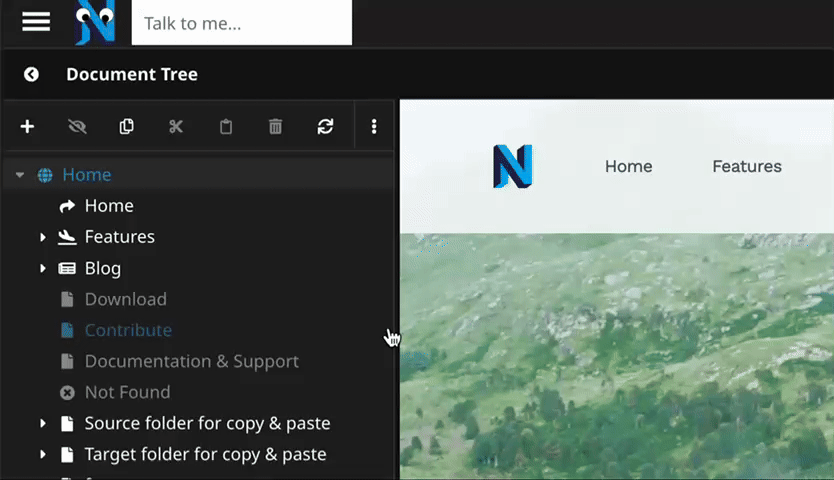Click the Neos logo in top bar
Screen dimensions: 834x480
pyautogui.click(x=95, y=22)
